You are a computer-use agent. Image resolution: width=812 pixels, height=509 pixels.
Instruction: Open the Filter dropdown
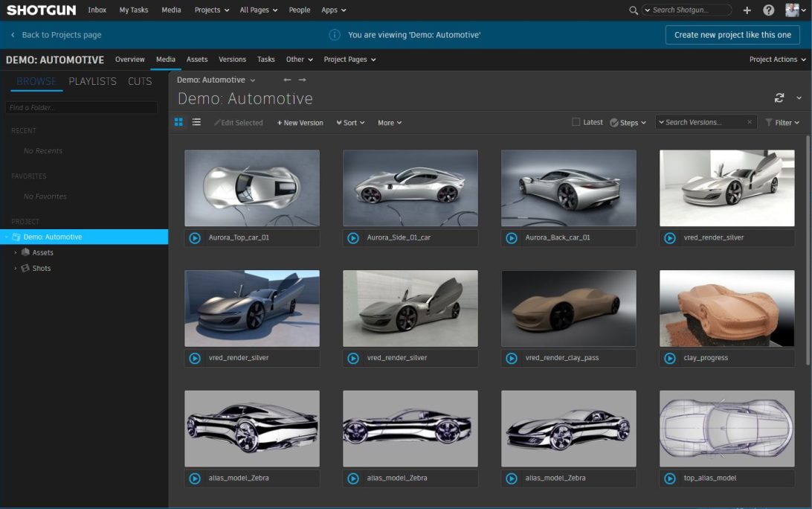point(782,122)
